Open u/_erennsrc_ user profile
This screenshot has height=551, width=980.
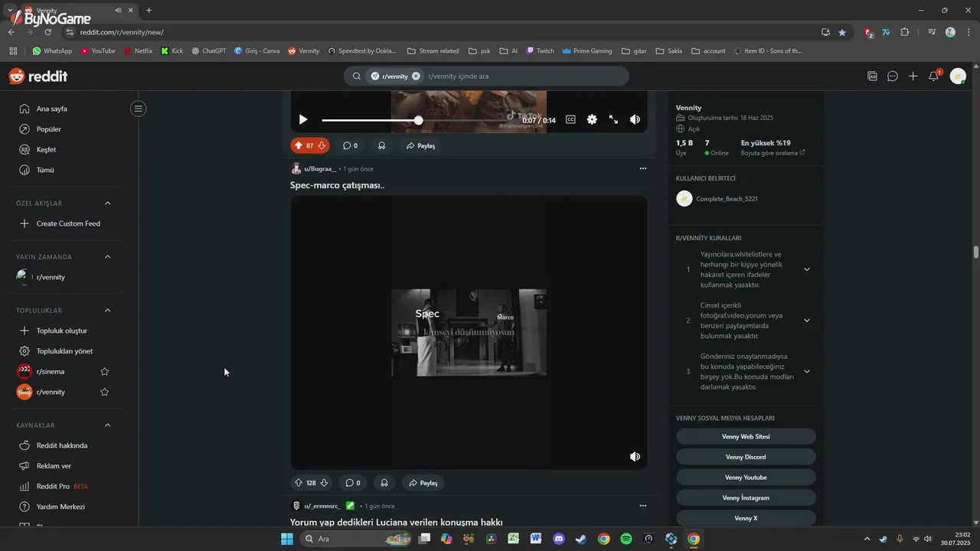click(x=322, y=506)
